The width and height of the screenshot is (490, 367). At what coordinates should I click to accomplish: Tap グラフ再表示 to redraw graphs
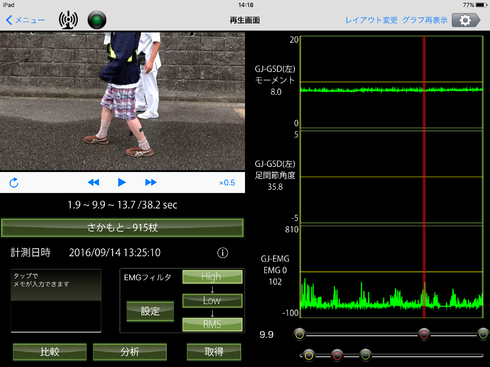(425, 20)
